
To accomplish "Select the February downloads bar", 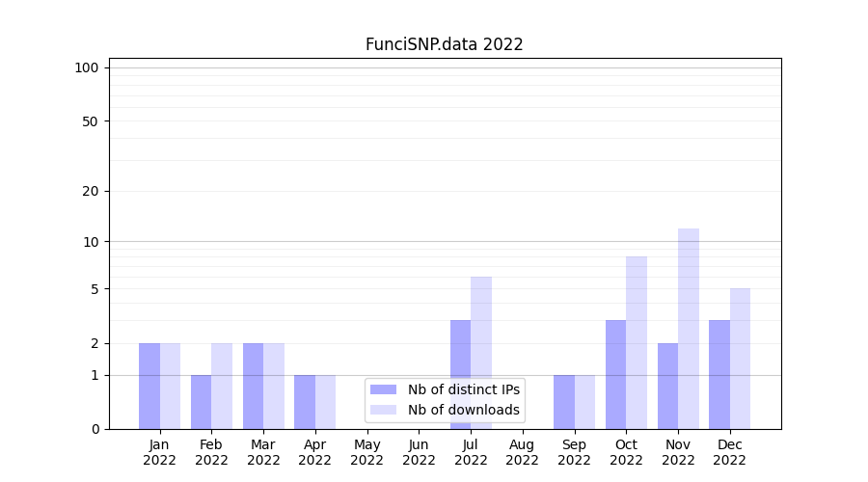I will 222,386.
